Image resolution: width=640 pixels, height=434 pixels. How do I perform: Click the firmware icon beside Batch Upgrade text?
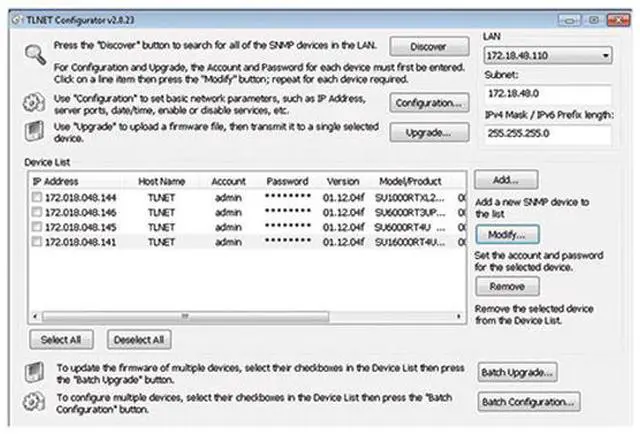click(x=36, y=373)
